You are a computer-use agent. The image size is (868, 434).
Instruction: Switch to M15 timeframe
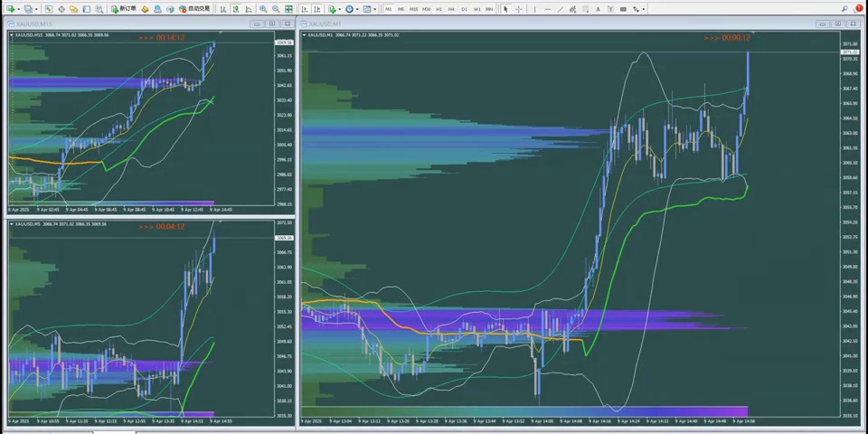(x=413, y=9)
